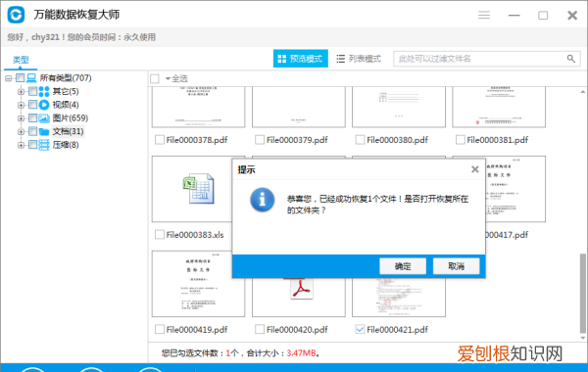Select 图片(659) tree label
588x372 pixels.
[x=71, y=118]
